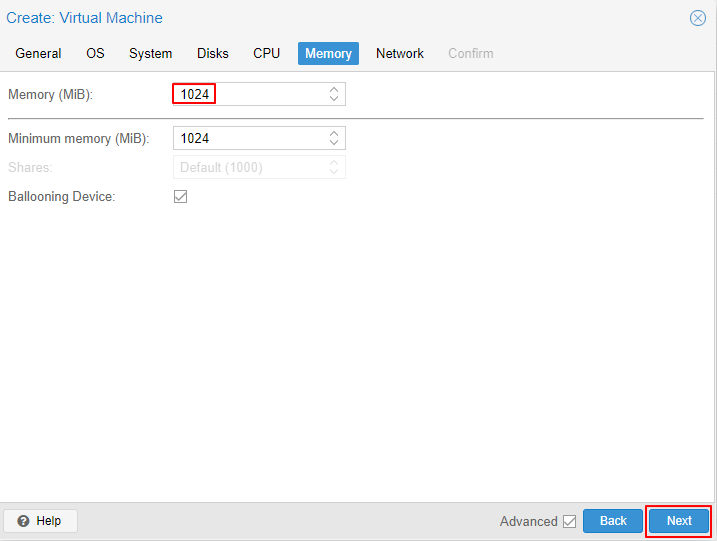Click the Ballooning Device label
The image size is (717, 541).
point(62,197)
